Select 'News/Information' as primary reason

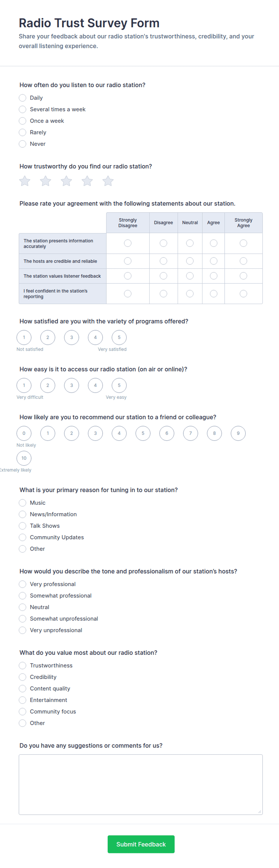(x=22, y=514)
